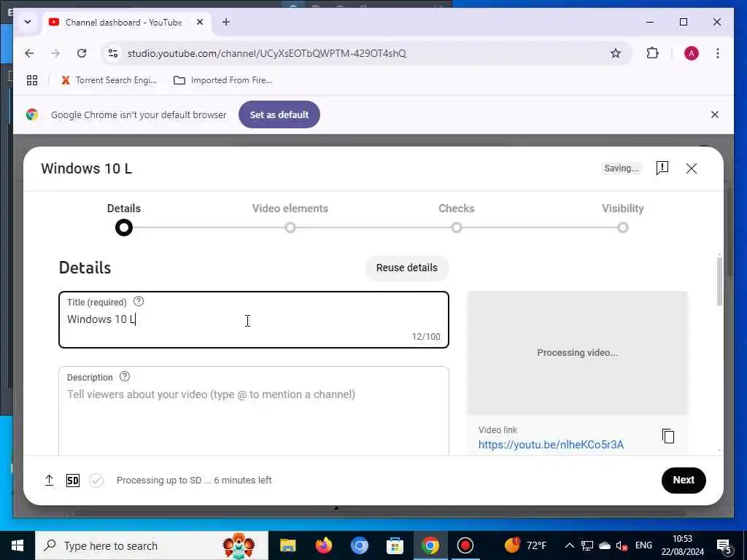Set Chrome as default browser
Viewport: 747px width, 560px height.
[x=279, y=114]
